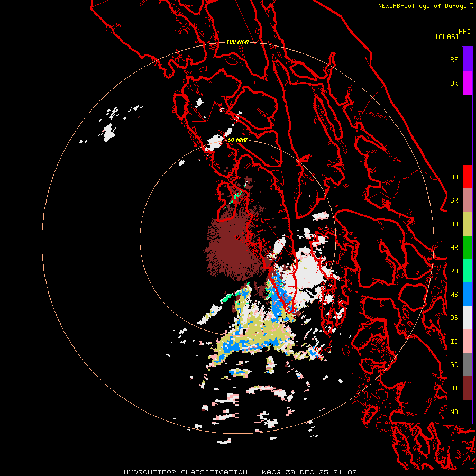
Task: Select the HR dark green legend swatch
Action: pos(467,247)
